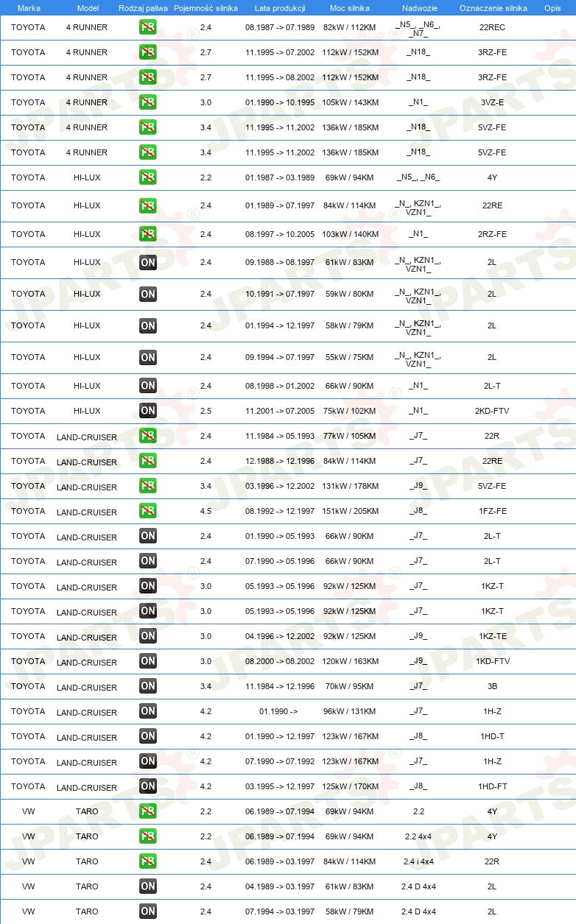Viewport: 576px width, 924px height.
Task: Select the ON icon in the 1HD-T row
Action: (147, 736)
